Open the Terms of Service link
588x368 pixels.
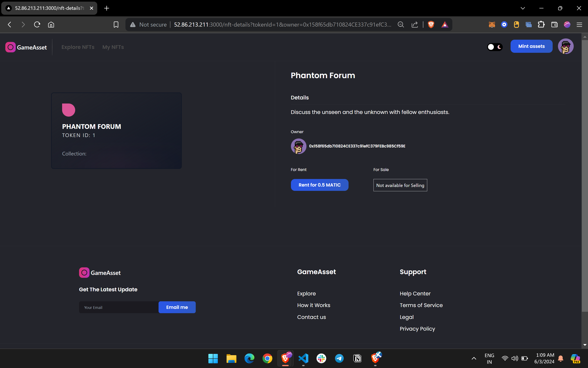coord(421,305)
